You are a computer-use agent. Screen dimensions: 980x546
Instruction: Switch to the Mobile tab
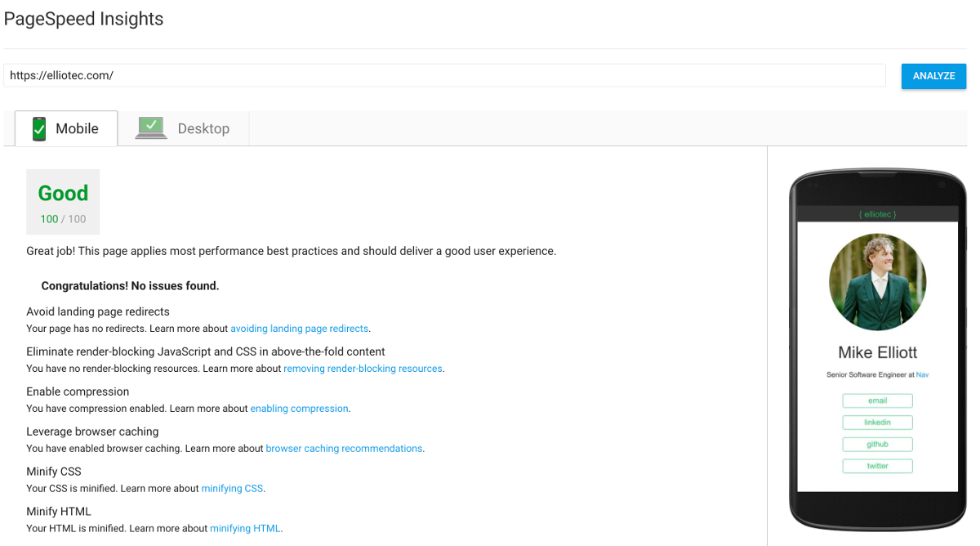(66, 128)
